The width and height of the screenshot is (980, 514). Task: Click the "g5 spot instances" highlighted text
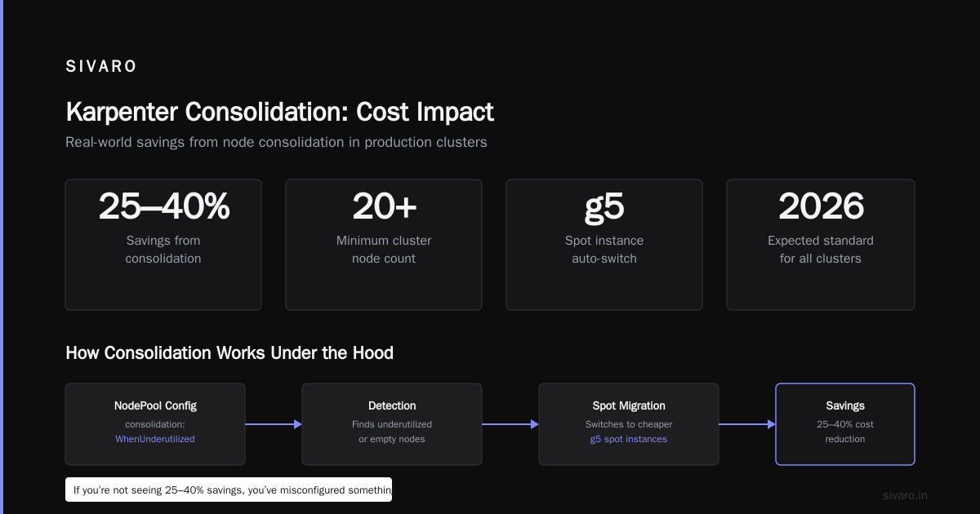click(x=629, y=439)
